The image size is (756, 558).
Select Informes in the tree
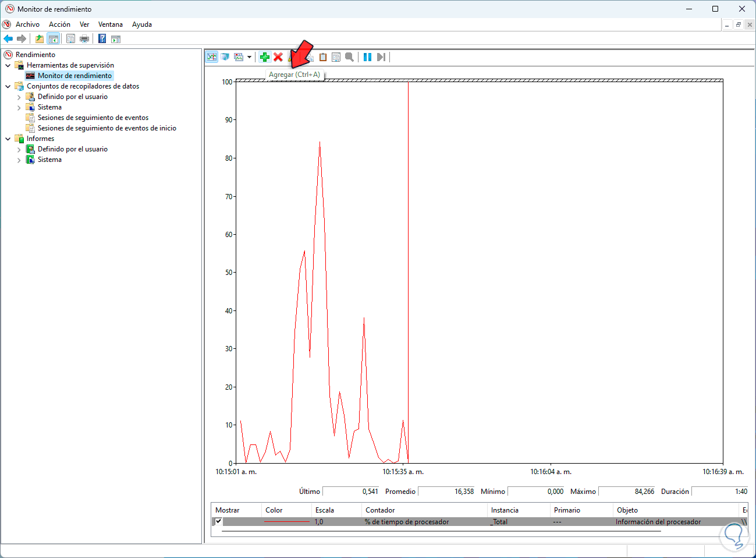pyautogui.click(x=40, y=139)
